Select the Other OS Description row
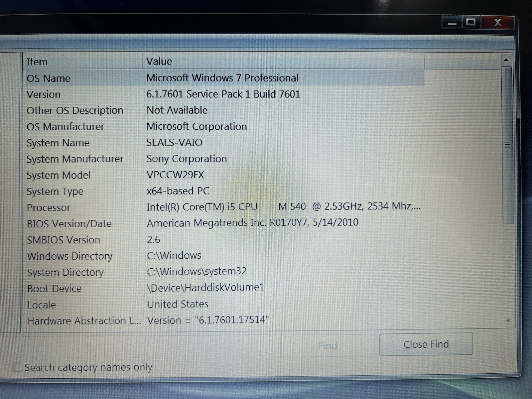The width and height of the screenshot is (532, 399). click(224, 110)
